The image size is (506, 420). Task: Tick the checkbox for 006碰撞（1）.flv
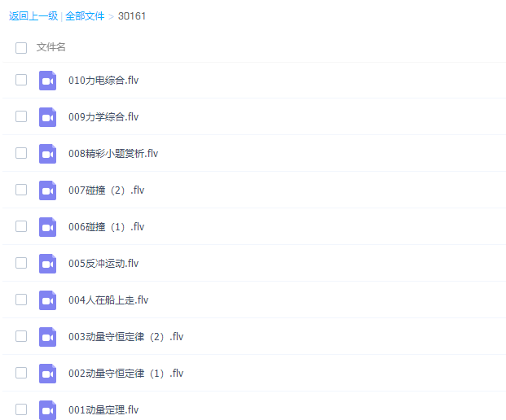21,226
